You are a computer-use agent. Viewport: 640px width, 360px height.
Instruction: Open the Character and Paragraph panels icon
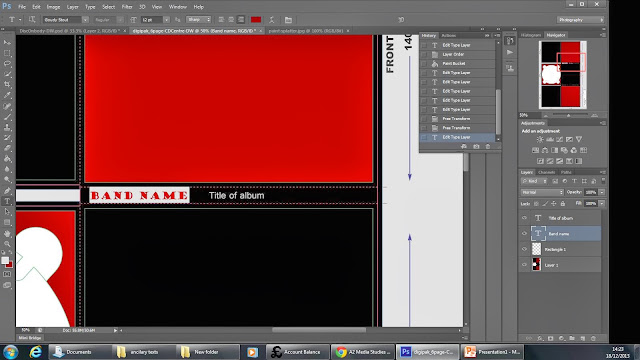tap(288, 20)
